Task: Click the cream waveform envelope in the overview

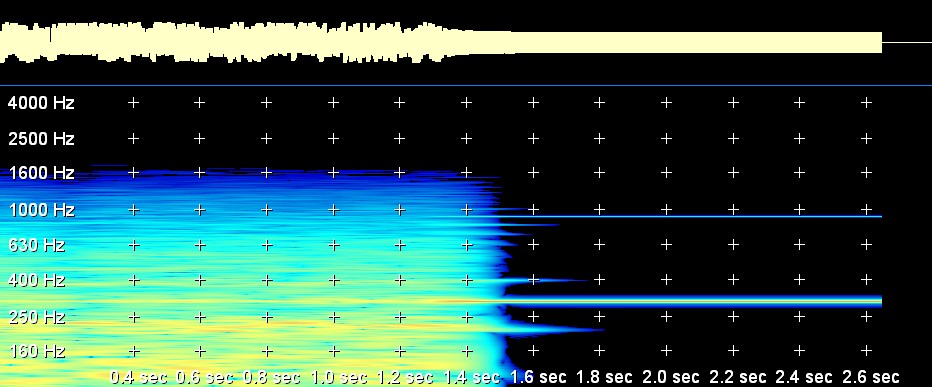Action: (x=440, y=42)
